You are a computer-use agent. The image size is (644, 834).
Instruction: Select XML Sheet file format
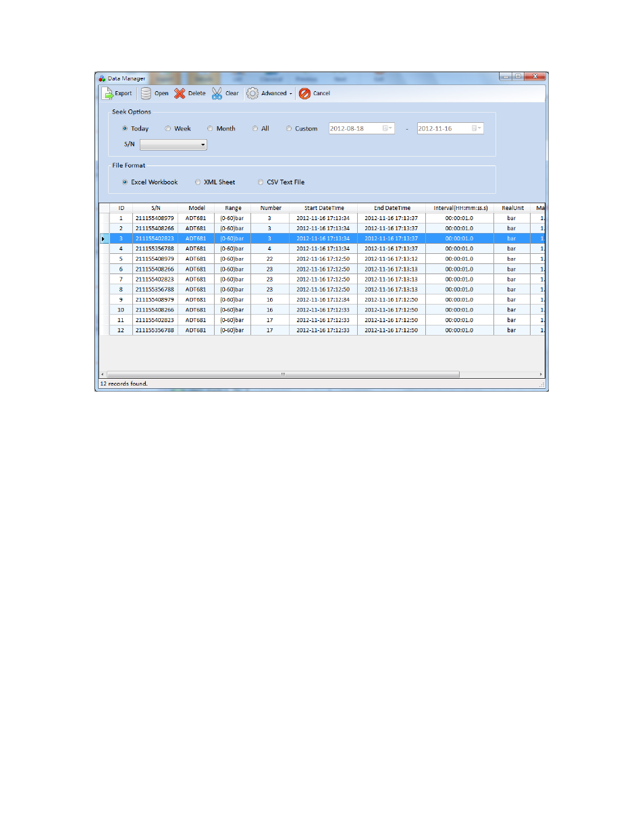(x=198, y=182)
